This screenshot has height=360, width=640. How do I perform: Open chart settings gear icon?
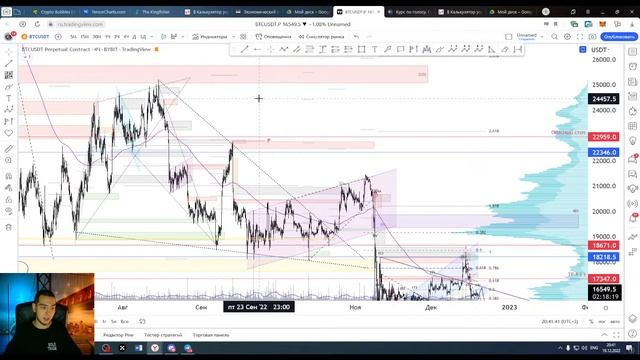567,37
